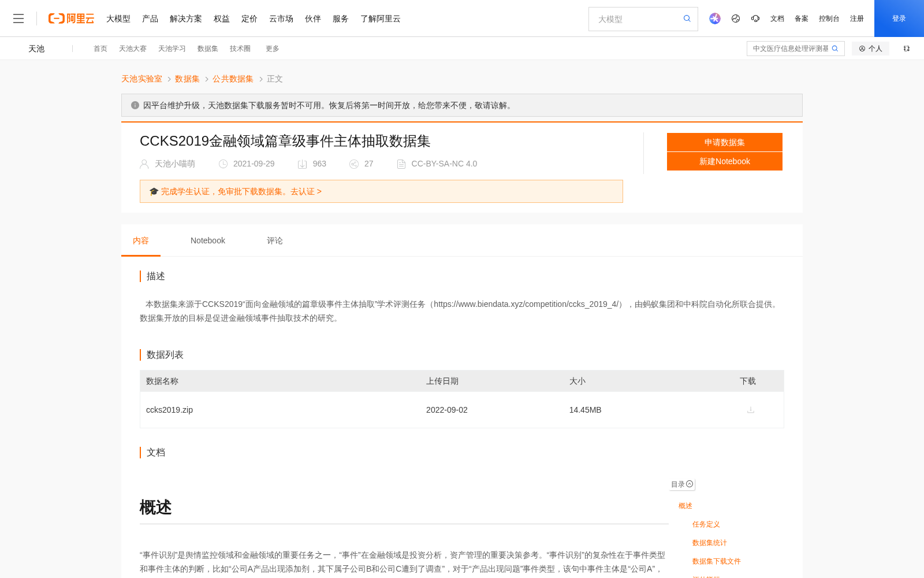
Task: Open 天池大赛 in Tianchi nav
Action: [x=133, y=49]
